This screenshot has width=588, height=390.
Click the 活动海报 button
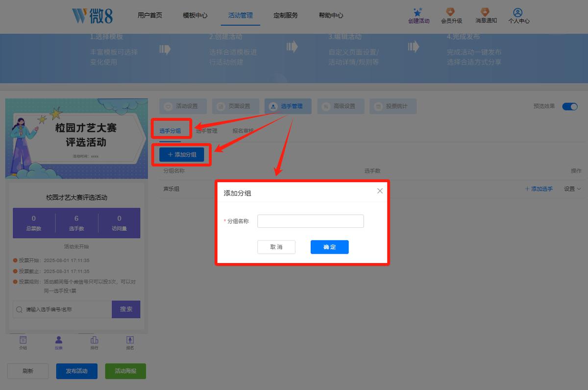[x=125, y=371]
